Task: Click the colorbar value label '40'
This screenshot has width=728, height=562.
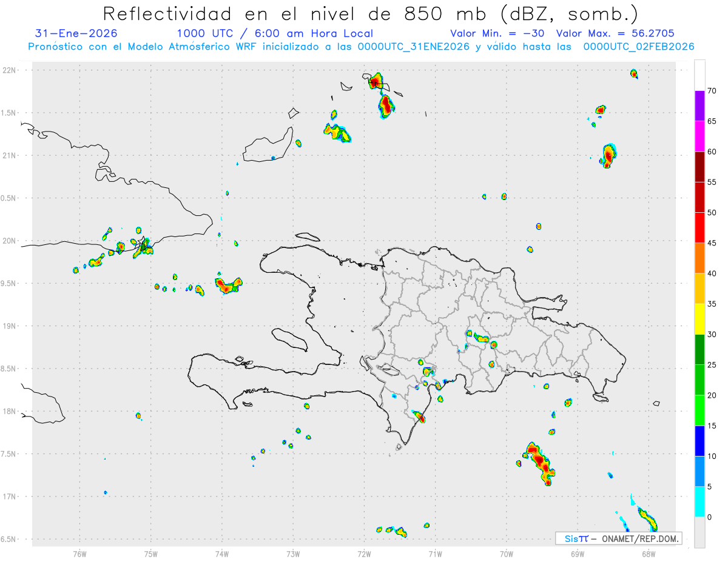Action: point(712,273)
